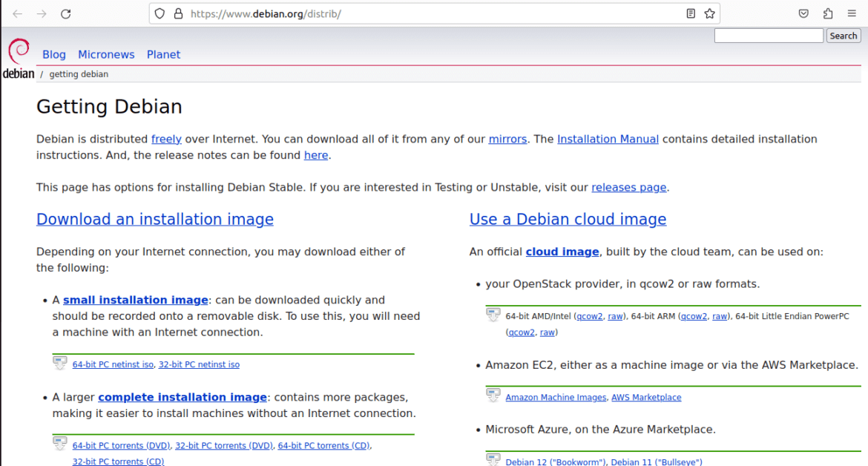Click the browser back arrow
The image size is (868, 466).
click(x=18, y=13)
